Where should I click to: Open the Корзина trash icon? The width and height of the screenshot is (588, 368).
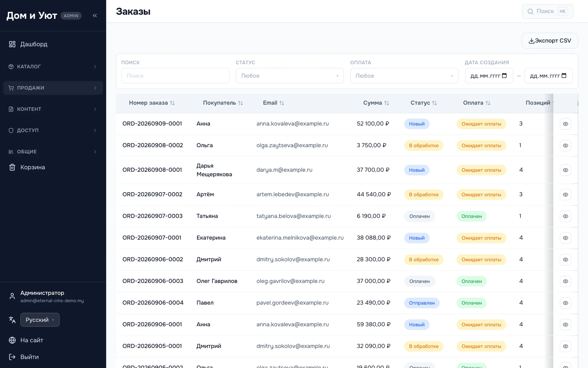tap(12, 167)
